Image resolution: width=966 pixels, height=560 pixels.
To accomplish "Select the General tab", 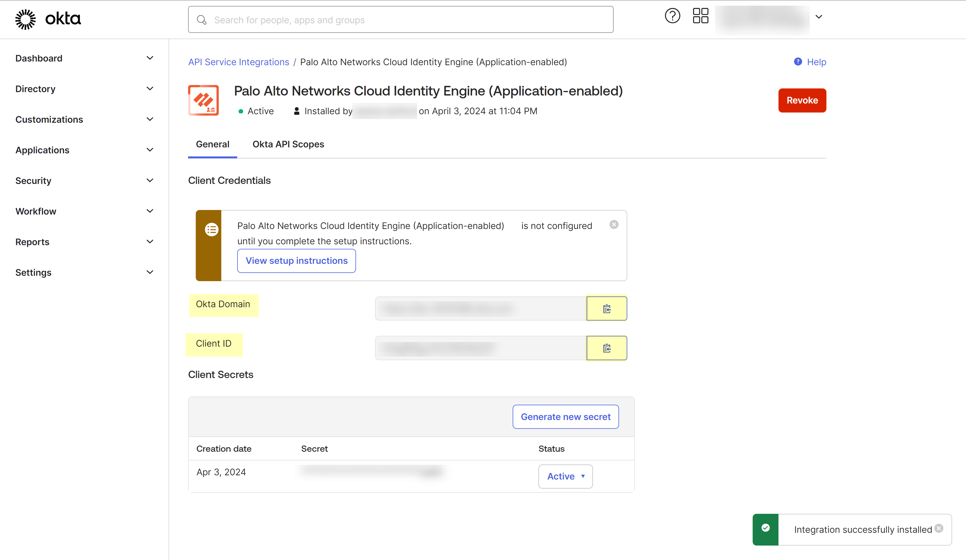I will click(x=212, y=144).
